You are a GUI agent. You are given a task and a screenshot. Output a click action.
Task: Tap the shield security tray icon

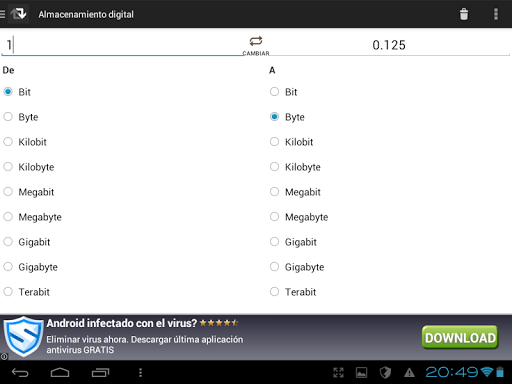pos(385,372)
